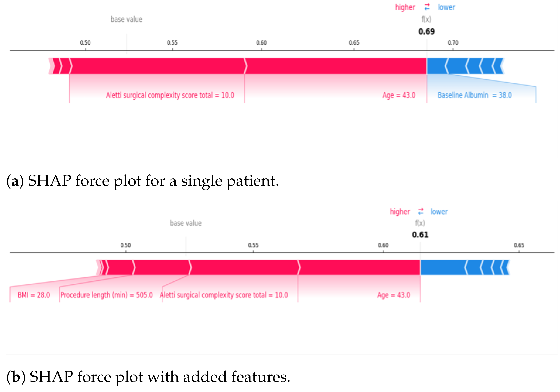The image size is (560, 392).
Task: Click the blue 'lower' legend label in plot (a)
Action: pyautogui.click(x=446, y=7)
